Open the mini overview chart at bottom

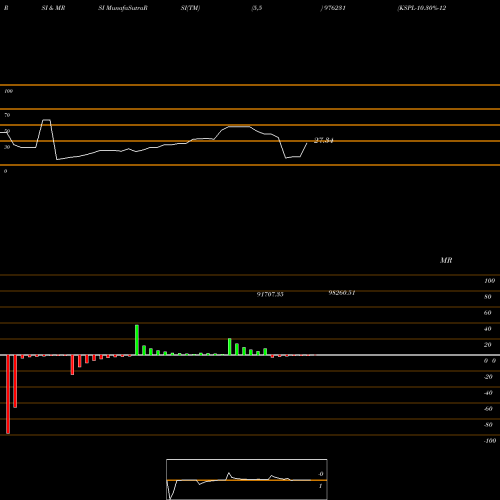tap(247, 479)
